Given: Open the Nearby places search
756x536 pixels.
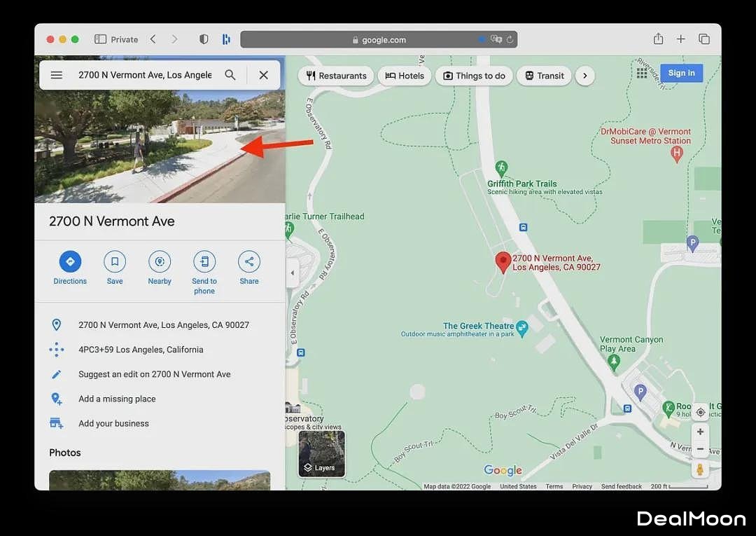Looking at the screenshot, I should (160, 262).
